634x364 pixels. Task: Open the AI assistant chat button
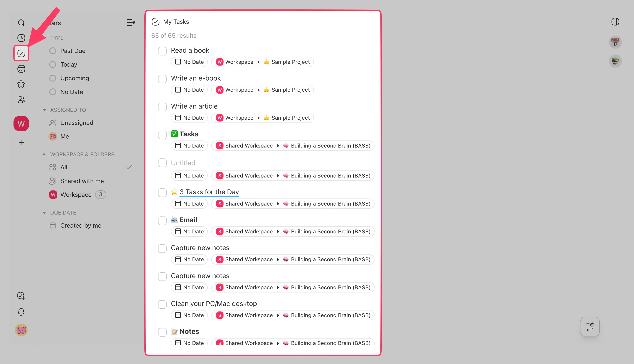[x=590, y=327]
